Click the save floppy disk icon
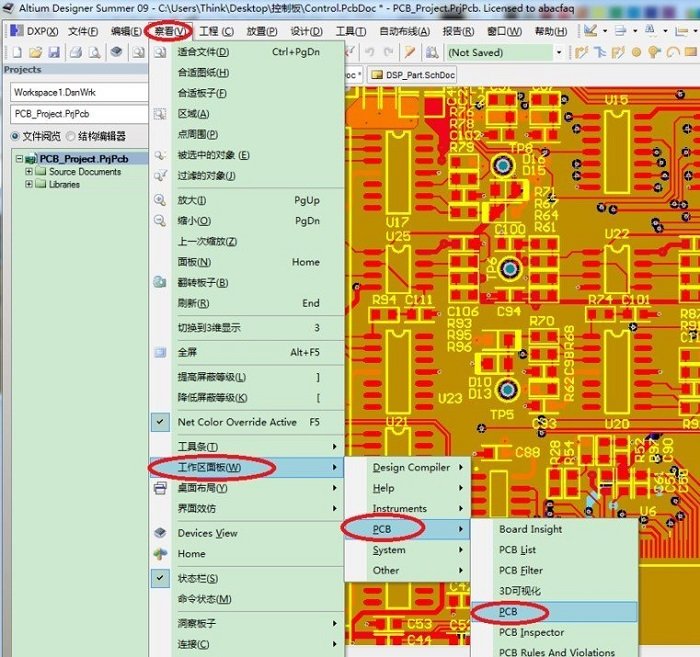 [x=54, y=53]
